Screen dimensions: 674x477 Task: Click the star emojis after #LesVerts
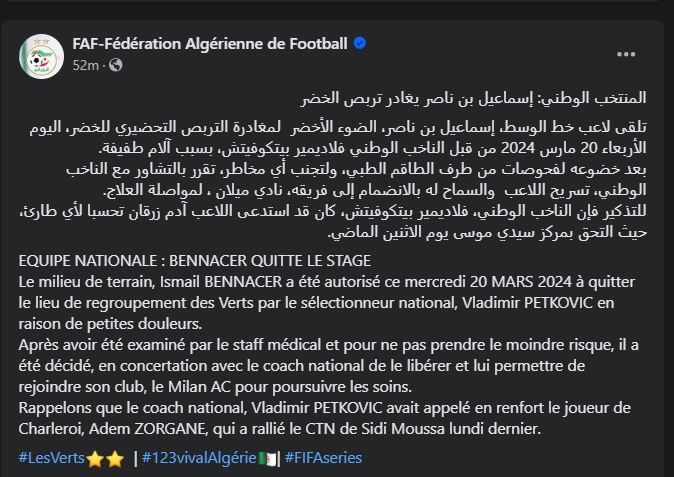pyautogui.click(x=107, y=458)
